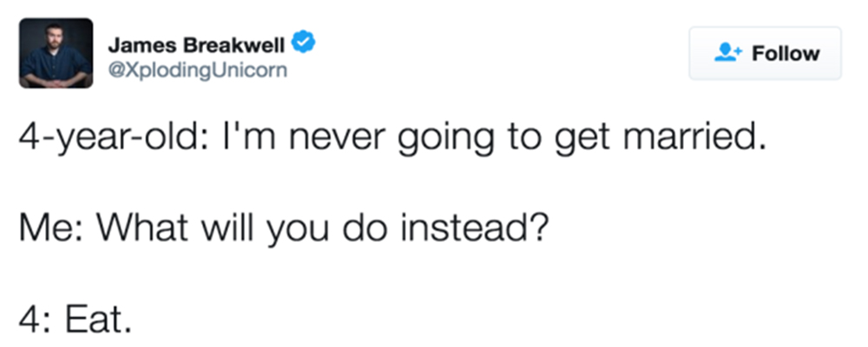
Task: Select the tweet's first line about marriage
Action: coord(393,138)
